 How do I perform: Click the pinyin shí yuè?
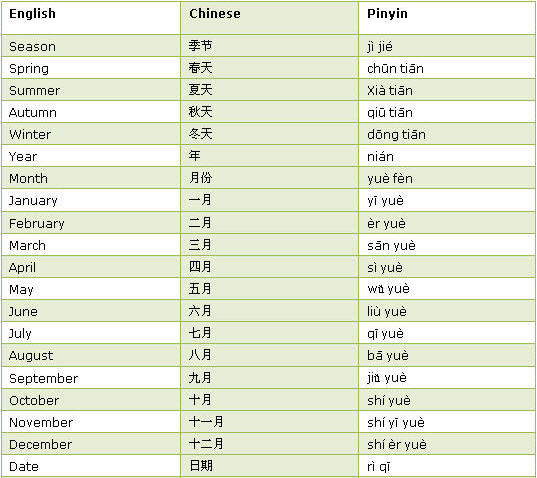(x=389, y=400)
